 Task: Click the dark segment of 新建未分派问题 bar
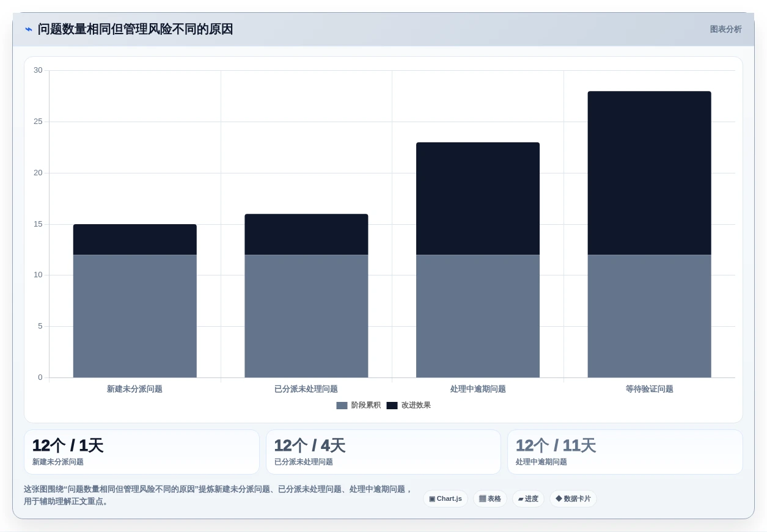pos(135,239)
